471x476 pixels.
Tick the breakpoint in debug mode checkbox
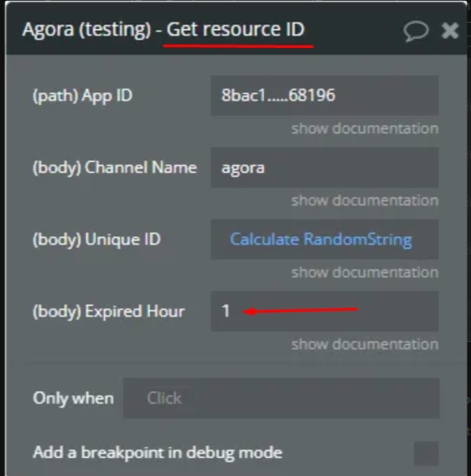426,453
